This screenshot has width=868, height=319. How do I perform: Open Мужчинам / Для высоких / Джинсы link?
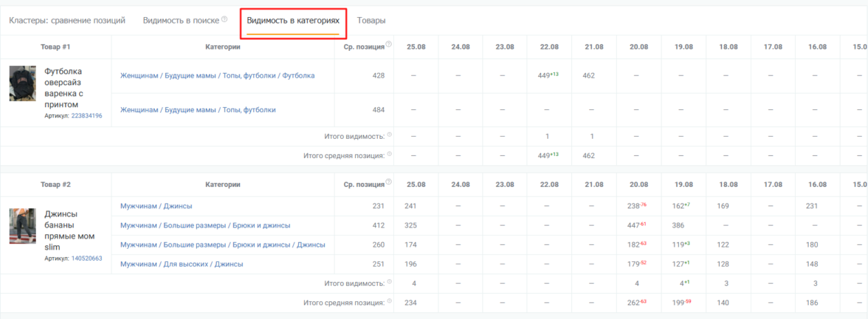[x=181, y=264]
